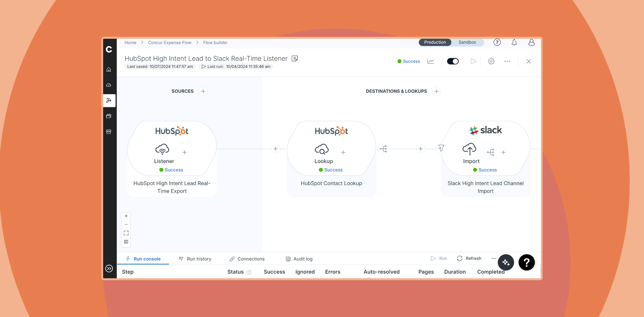Add a new source with plus button
Image resolution: width=644 pixels, height=317 pixels.
click(203, 91)
